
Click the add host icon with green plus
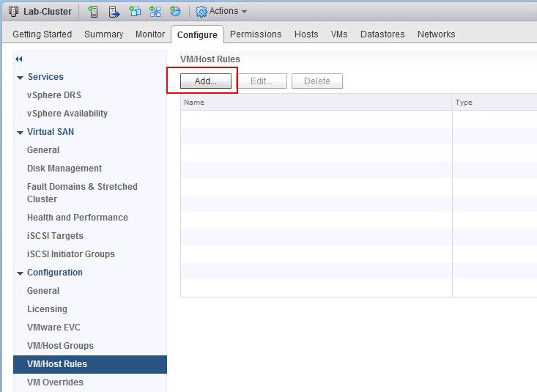(93, 12)
